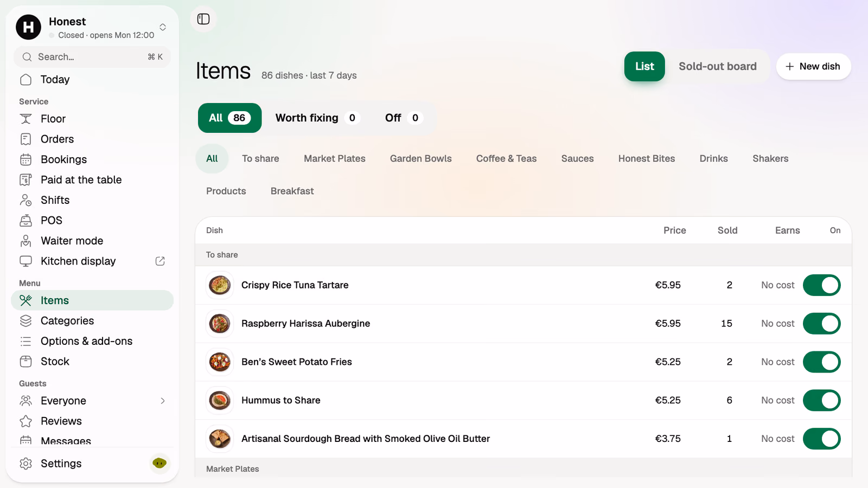
Task: Open Bookings via its calendar icon
Action: click(25, 159)
